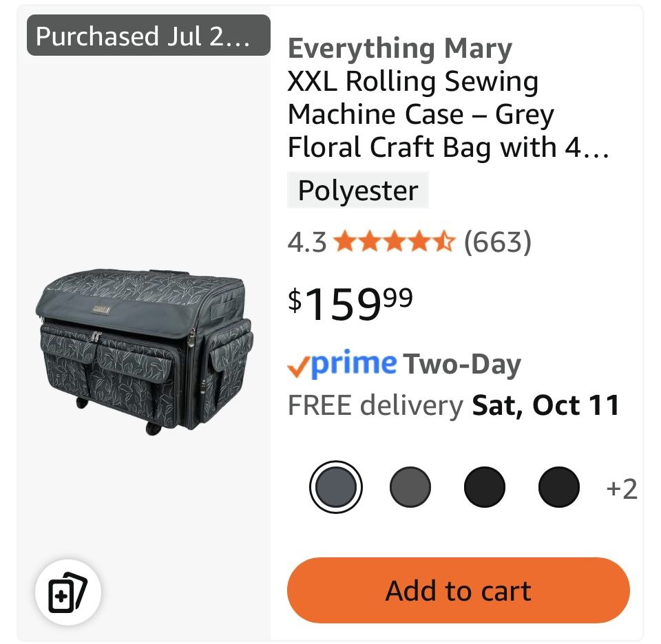Tap the Polyester material tag
Viewport: 661px width, 644px height.
[x=357, y=191]
